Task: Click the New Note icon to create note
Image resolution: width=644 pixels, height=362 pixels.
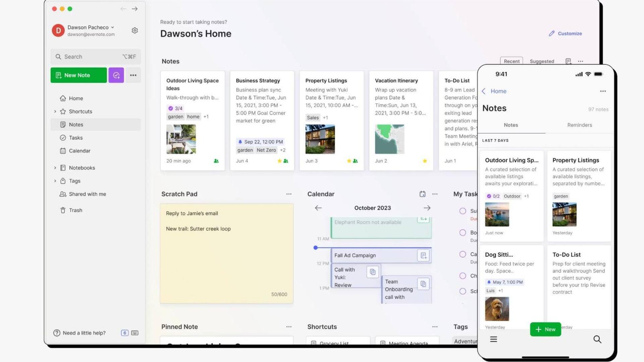Action: pyautogui.click(x=78, y=75)
